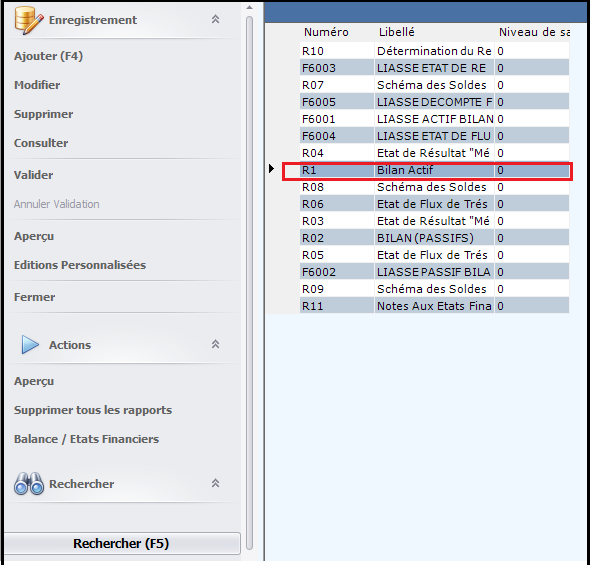This screenshot has height=565, width=595.
Task: Collapse the Enregistrement section chevron
Action: click(x=216, y=19)
